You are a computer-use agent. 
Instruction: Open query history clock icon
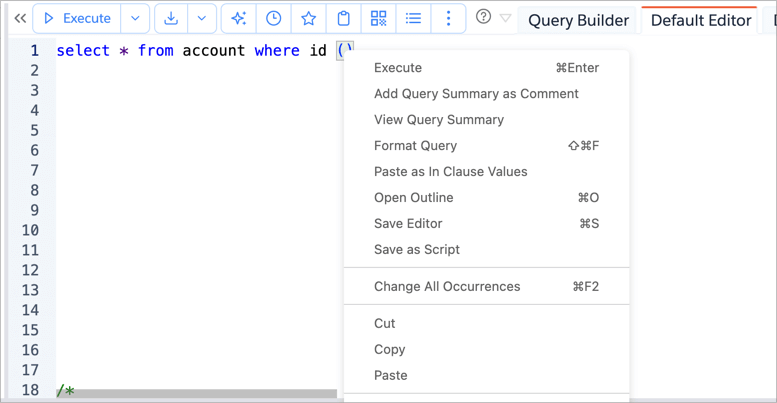(x=273, y=18)
